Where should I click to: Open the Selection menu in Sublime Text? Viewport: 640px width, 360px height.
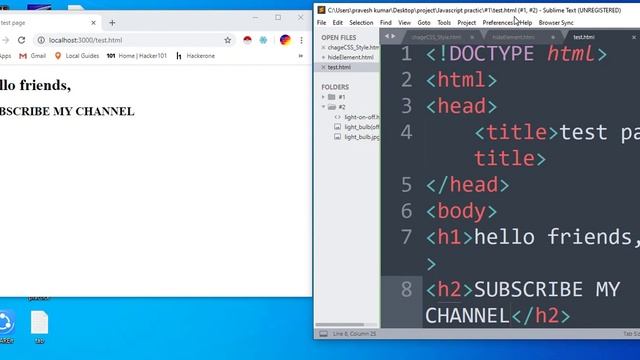click(x=361, y=23)
